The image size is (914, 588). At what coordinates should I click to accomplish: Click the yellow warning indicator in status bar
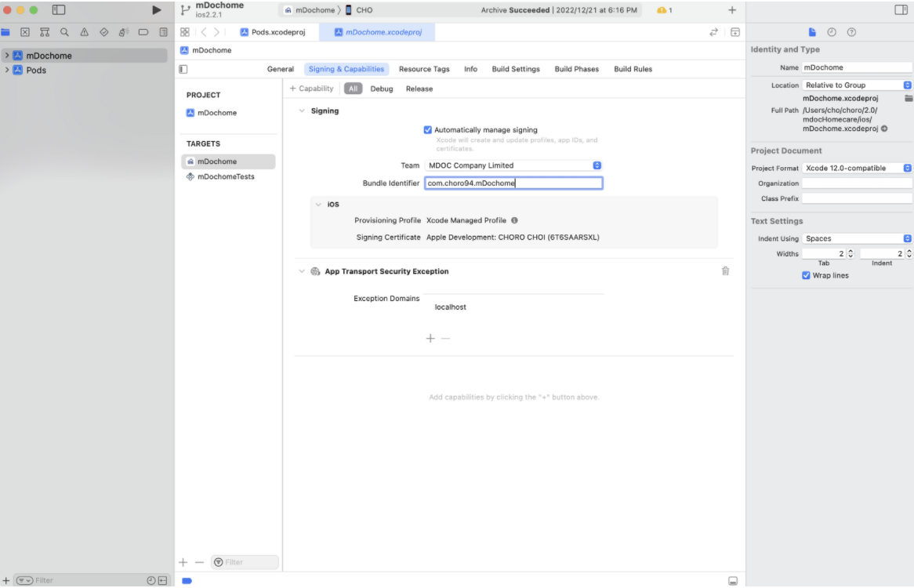point(665,10)
